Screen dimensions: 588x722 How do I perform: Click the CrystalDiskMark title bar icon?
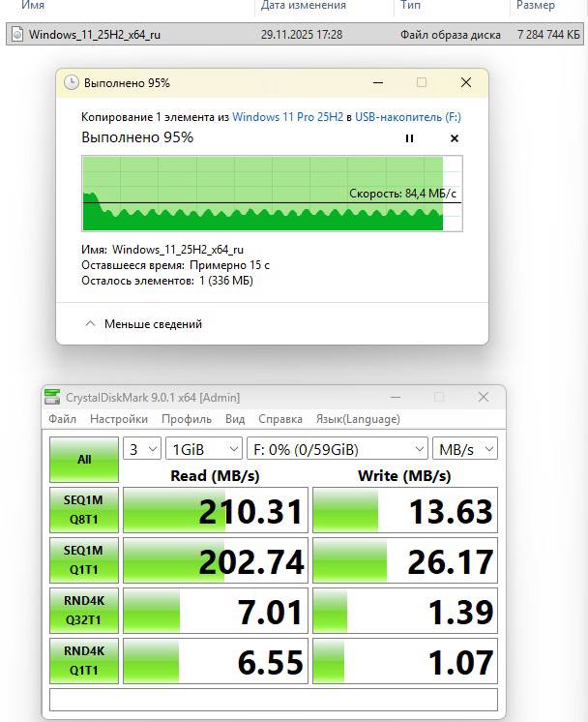pyautogui.click(x=53, y=397)
